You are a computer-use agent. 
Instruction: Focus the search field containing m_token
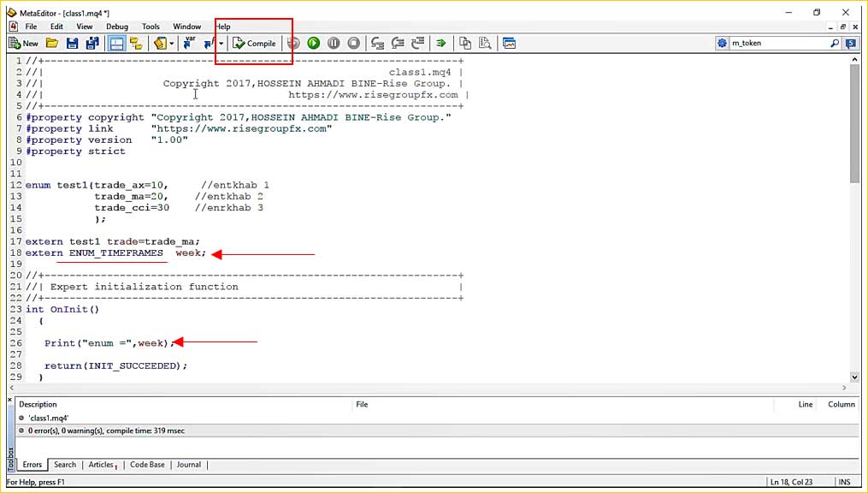click(x=779, y=43)
